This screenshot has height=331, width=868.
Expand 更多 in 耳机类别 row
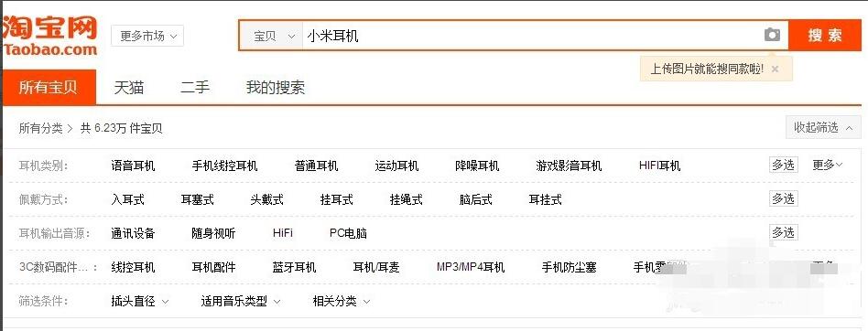tap(828, 165)
